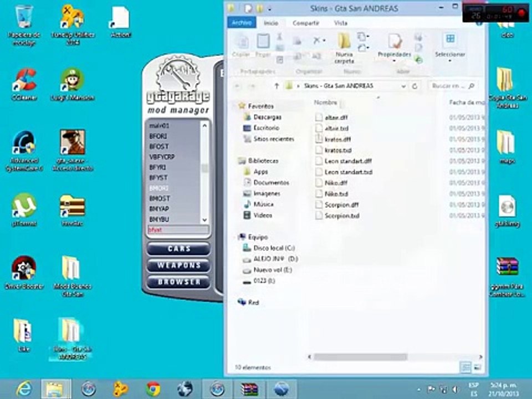
Task: Select Documentos library
Action: click(x=271, y=182)
